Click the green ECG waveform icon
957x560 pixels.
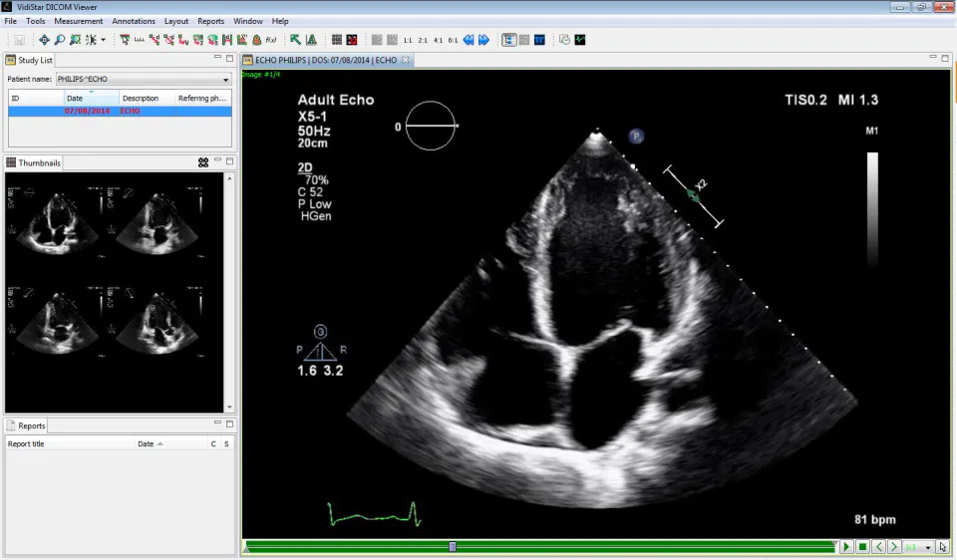(580, 40)
